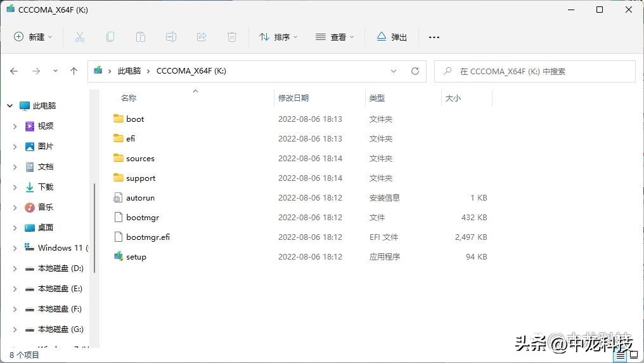The image size is (644, 363).
Task: Sort by the 大小 column header
Action: point(453,98)
